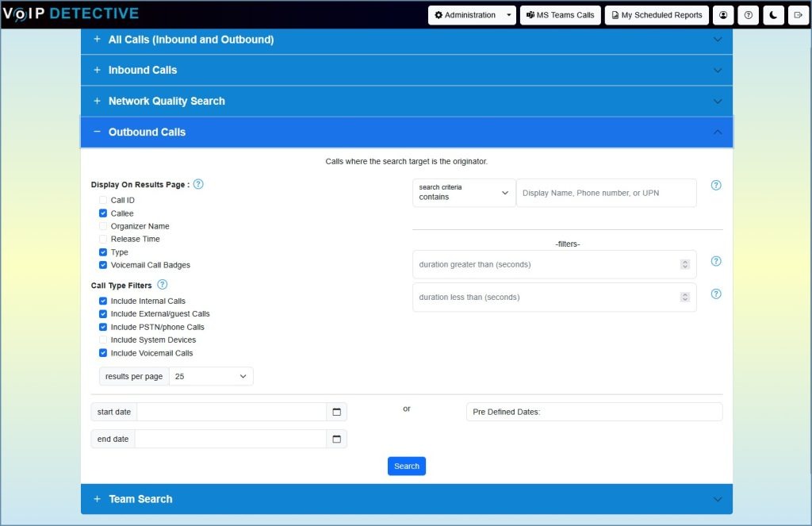This screenshot has width=812, height=526.
Task: Check the Call ID display option
Action: [103, 201]
